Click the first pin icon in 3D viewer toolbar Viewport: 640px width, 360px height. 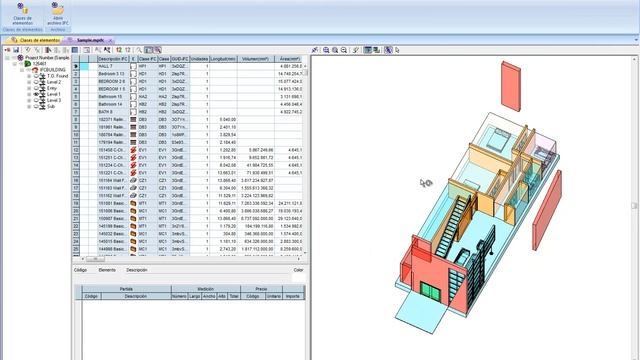[x=315, y=50]
